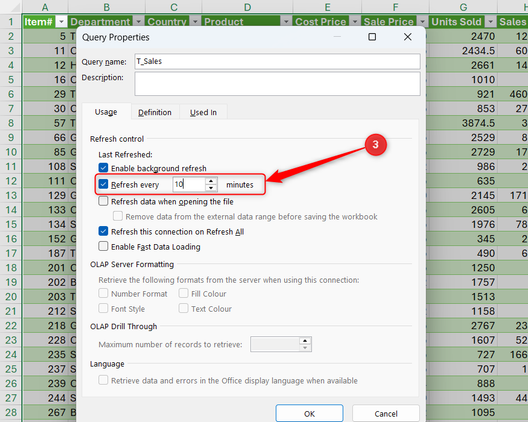
Task: Select column G header
Action: point(463,7)
